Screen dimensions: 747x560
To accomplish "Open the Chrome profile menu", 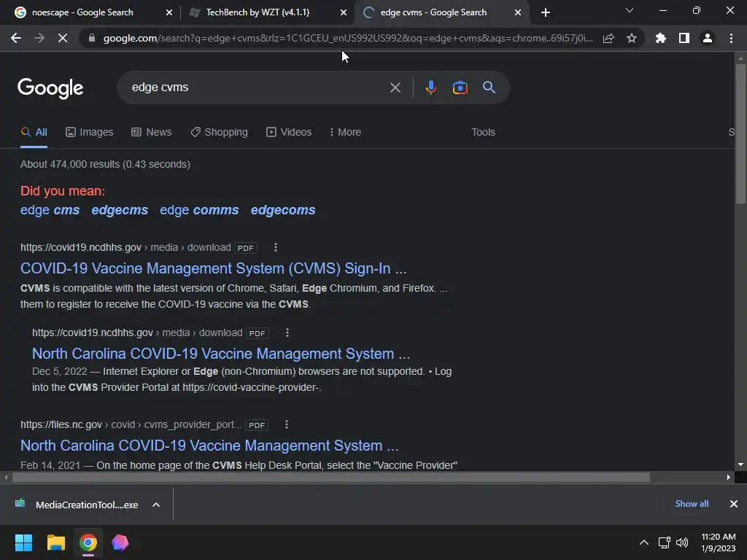I will click(x=708, y=38).
